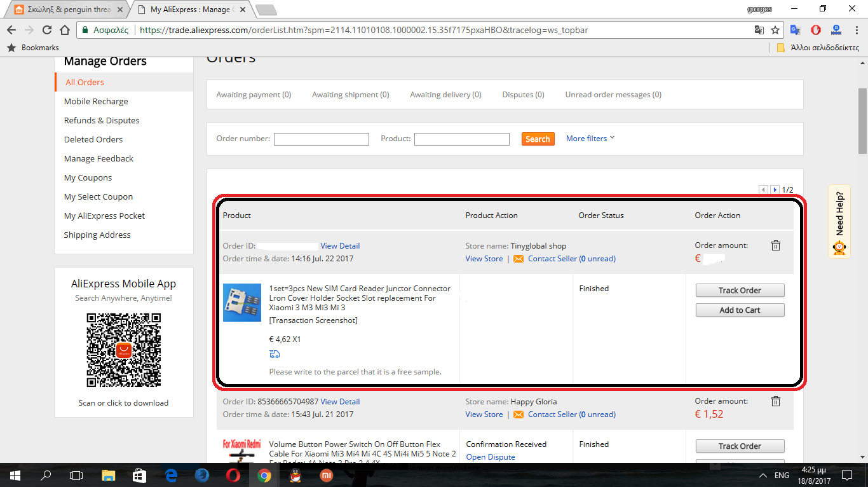The width and height of the screenshot is (868, 487).
Task: Expand the More filters dropdown
Action: [590, 139]
